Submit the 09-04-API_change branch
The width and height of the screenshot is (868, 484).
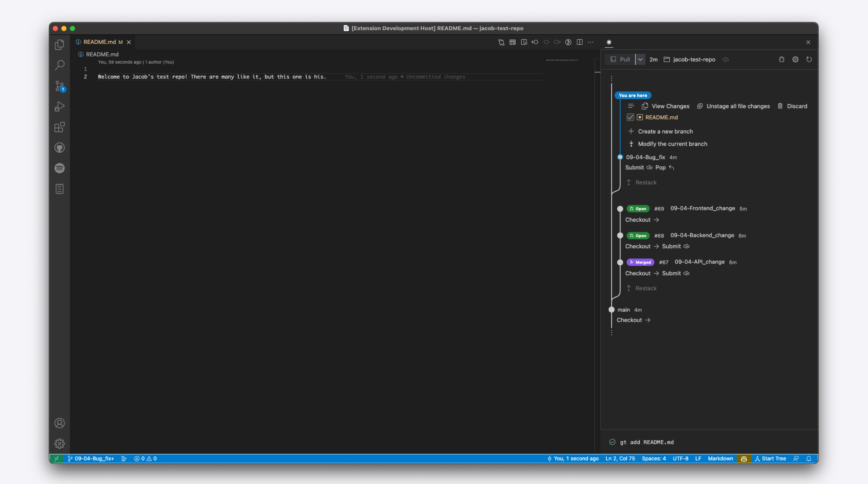(676, 273)
